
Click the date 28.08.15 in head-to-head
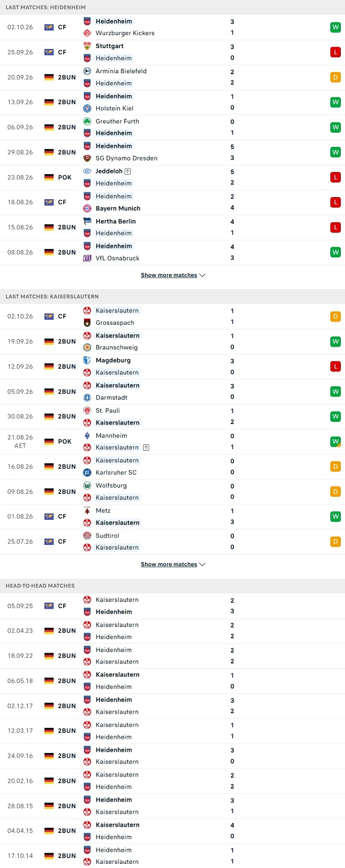pos(20,806)
